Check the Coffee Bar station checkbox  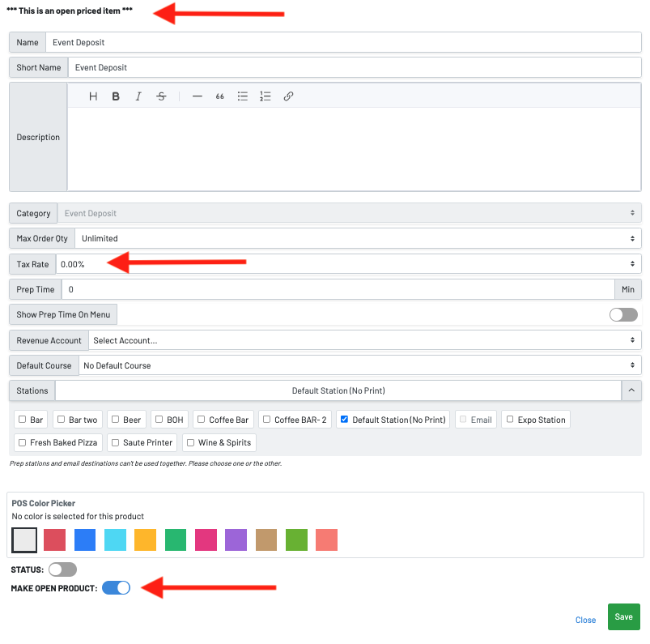(x=202, y=420)
